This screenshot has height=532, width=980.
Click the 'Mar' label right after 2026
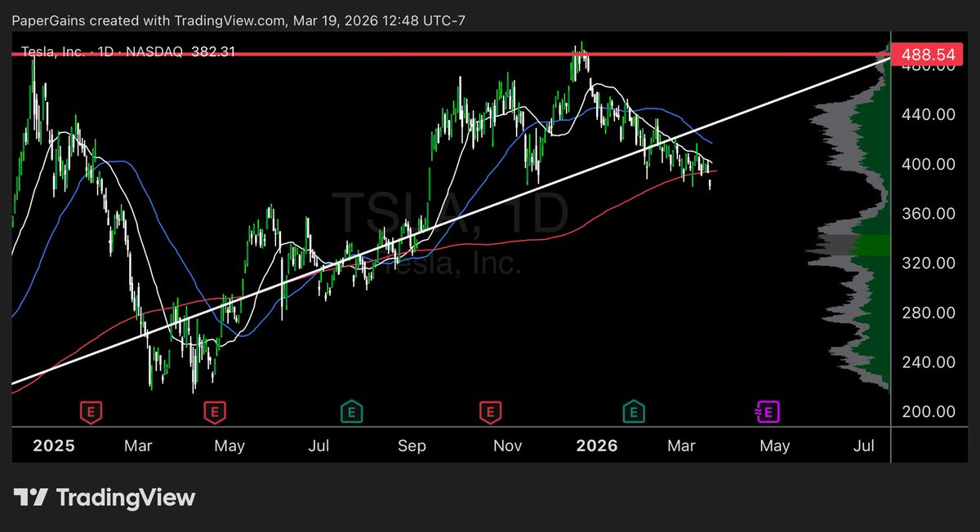pos(681,446)
